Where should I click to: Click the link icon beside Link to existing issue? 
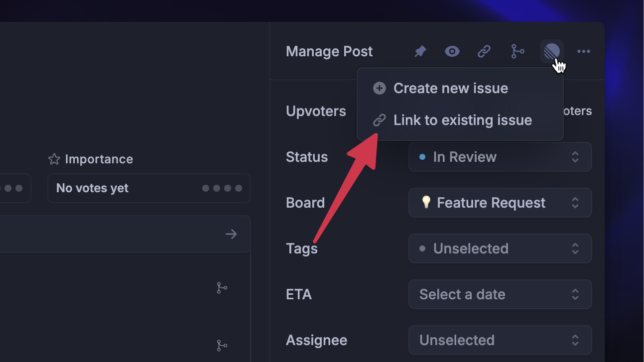click(x=380, y=120)
